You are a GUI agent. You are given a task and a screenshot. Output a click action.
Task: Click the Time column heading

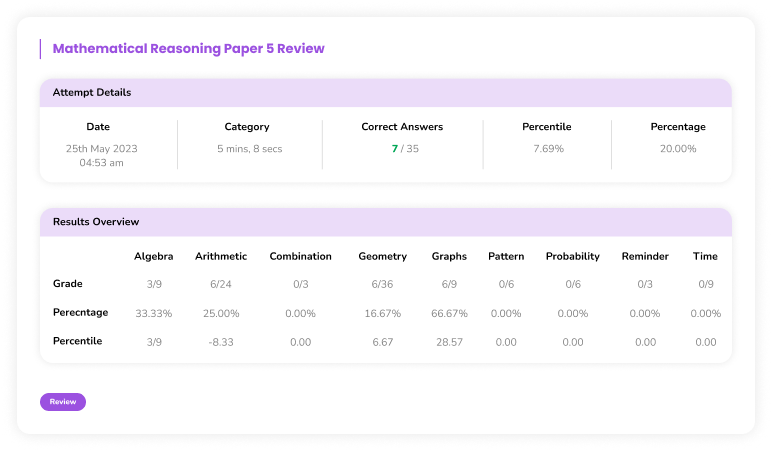pyautogui.click(x=705, y=257)
